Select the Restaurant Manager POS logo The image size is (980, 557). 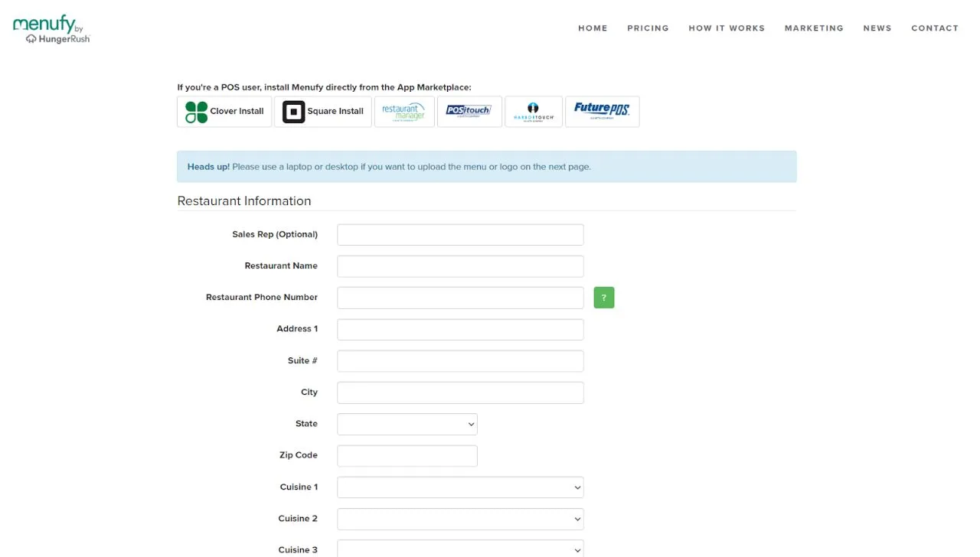404,112
